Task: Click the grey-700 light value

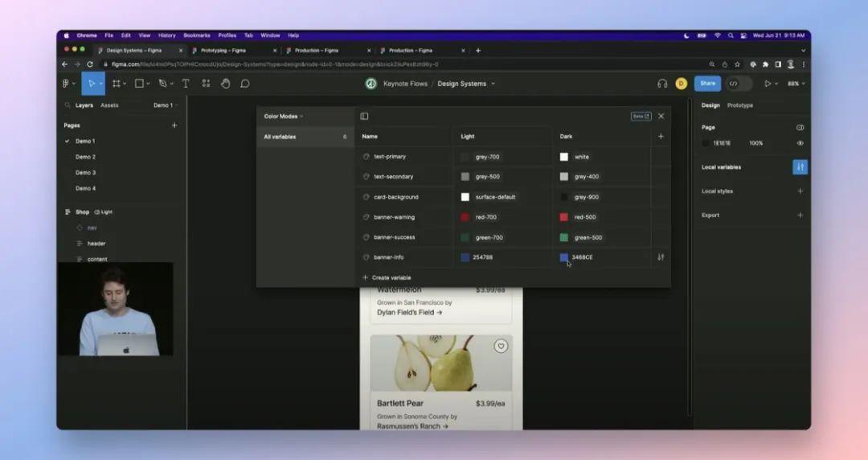Action: pyautogui.click(x=487, y=157)
